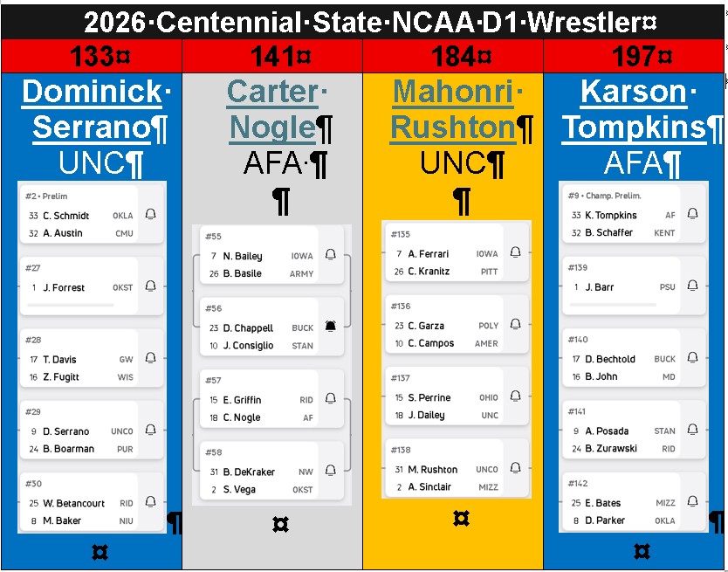Disable the active bell on match #56
Screen dimensions: 728x572
point(331,327)
